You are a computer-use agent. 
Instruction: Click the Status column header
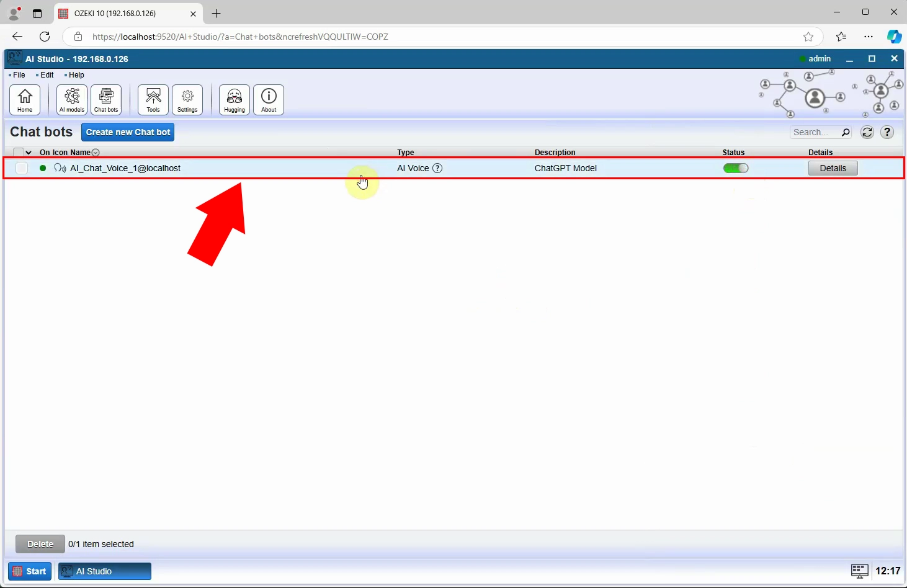coord(733,152)
